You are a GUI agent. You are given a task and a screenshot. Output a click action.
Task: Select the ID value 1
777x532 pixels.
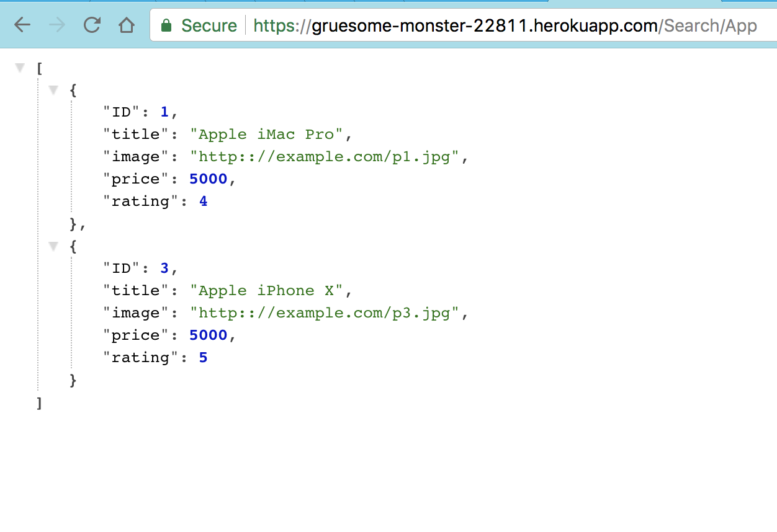(x=164, y=112)
